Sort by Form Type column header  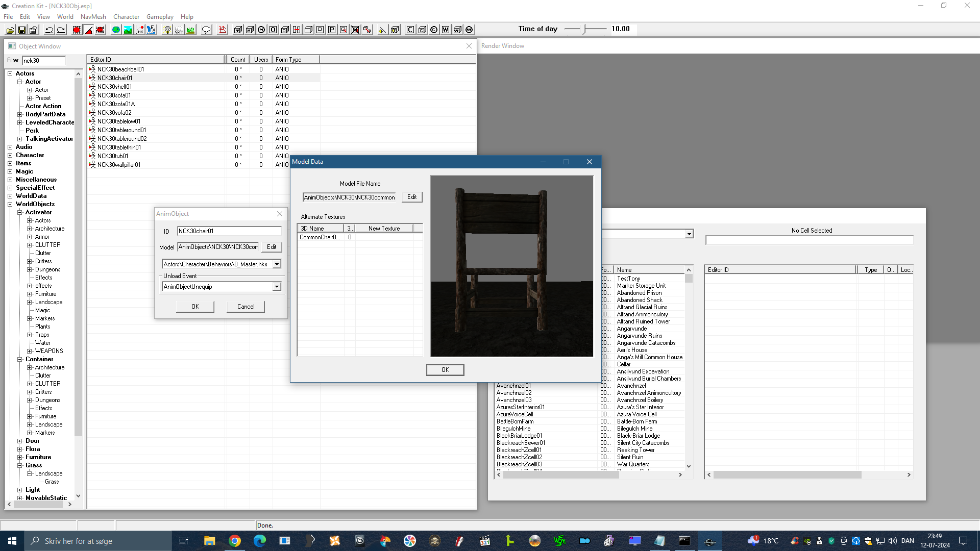[296, 59]
